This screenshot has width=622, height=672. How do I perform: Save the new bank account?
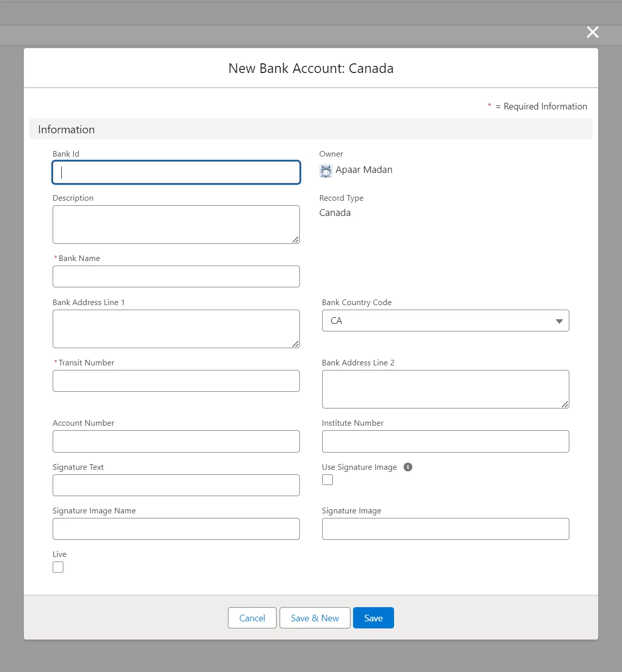[373, 618]
